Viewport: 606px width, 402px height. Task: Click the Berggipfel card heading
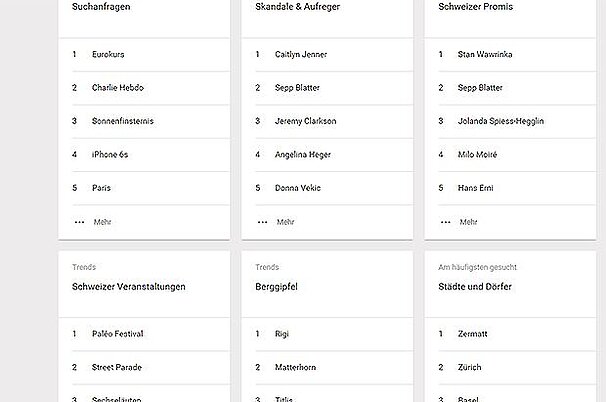click(x=279, y=286)
